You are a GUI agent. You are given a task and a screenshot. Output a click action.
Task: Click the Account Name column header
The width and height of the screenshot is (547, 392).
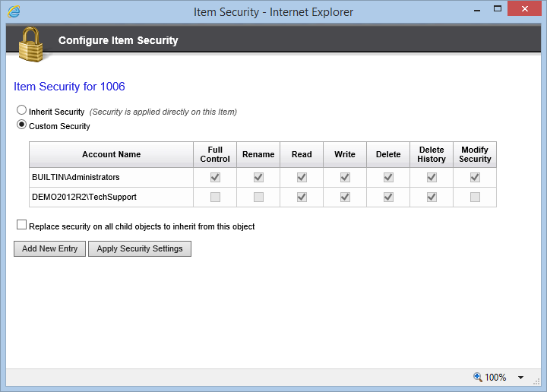coord(111,154)
